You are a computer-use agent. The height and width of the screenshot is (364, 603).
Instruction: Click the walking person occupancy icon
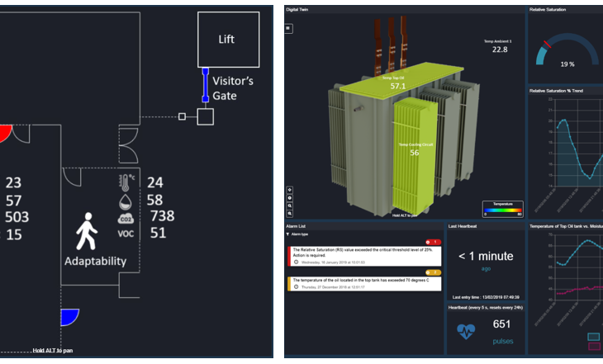tap(87, 231)
